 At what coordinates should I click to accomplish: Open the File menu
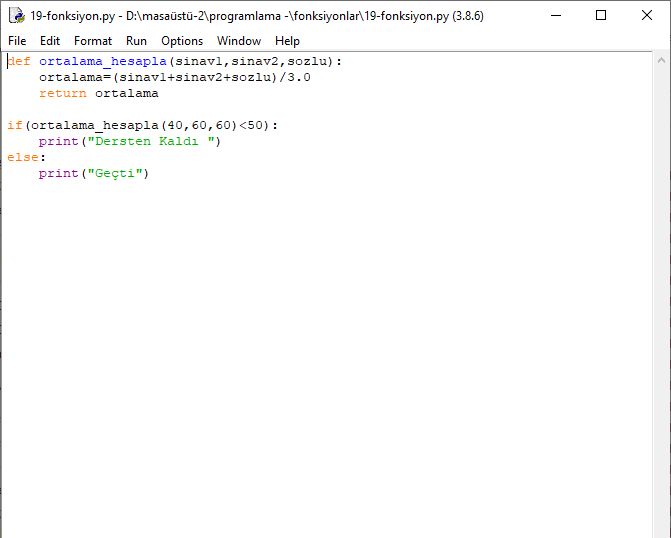coord(17,41)
